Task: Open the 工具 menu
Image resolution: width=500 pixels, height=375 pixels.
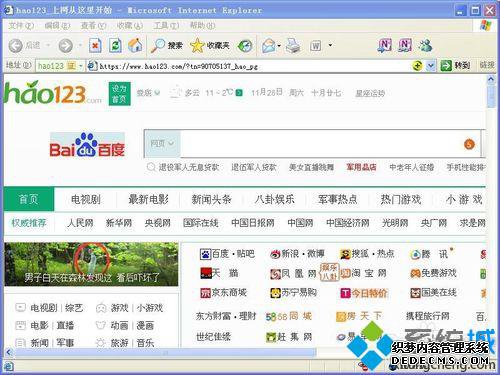Action: point(166,25)
